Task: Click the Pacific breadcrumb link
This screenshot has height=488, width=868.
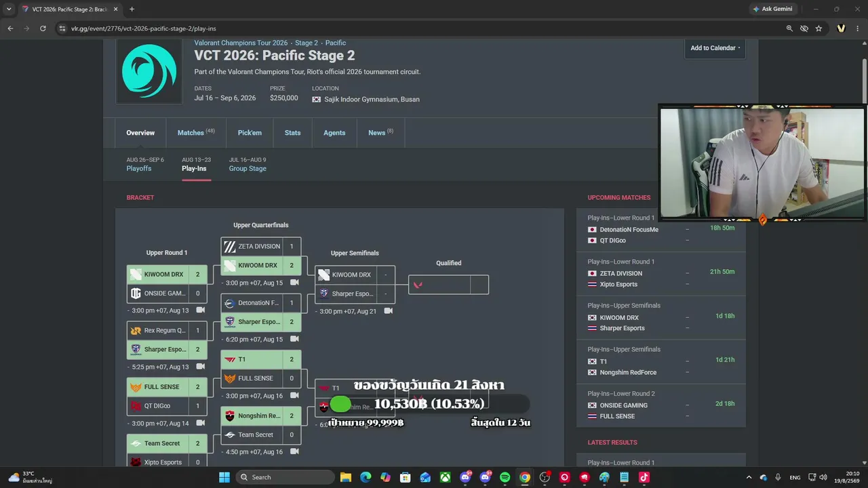Action: pyautogui.click(x=336, y=43)
